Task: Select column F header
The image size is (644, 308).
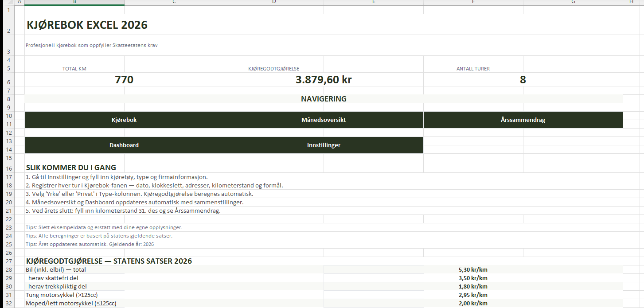Action: pyautogui.click(x=473, y=2)
